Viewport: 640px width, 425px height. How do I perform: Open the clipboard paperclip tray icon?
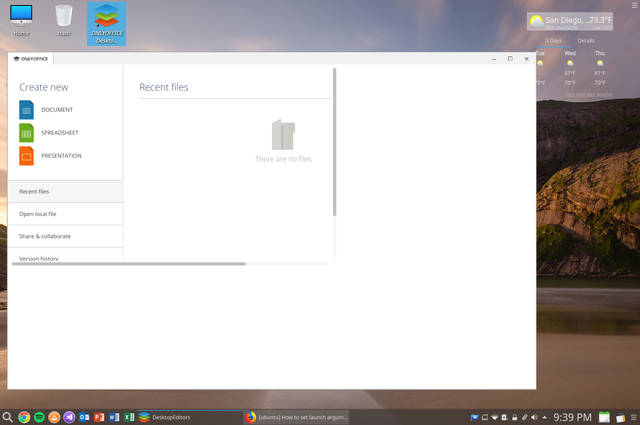(x=524, y=417)
